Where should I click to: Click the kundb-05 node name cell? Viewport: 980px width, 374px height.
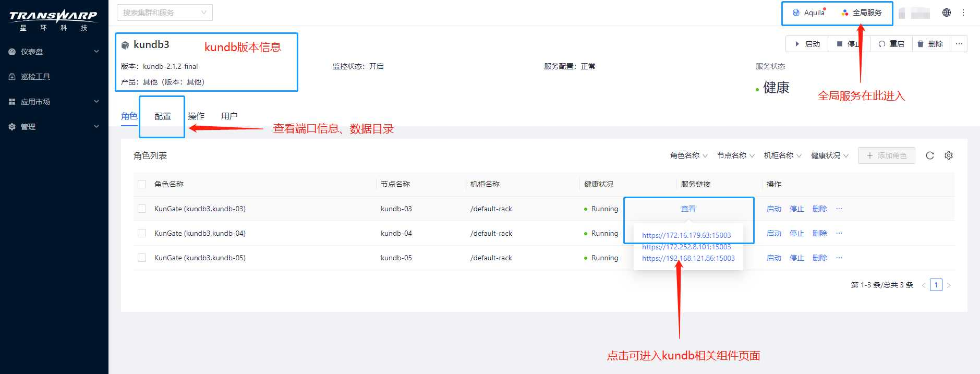pyautogui.click(x=396, y=258)
